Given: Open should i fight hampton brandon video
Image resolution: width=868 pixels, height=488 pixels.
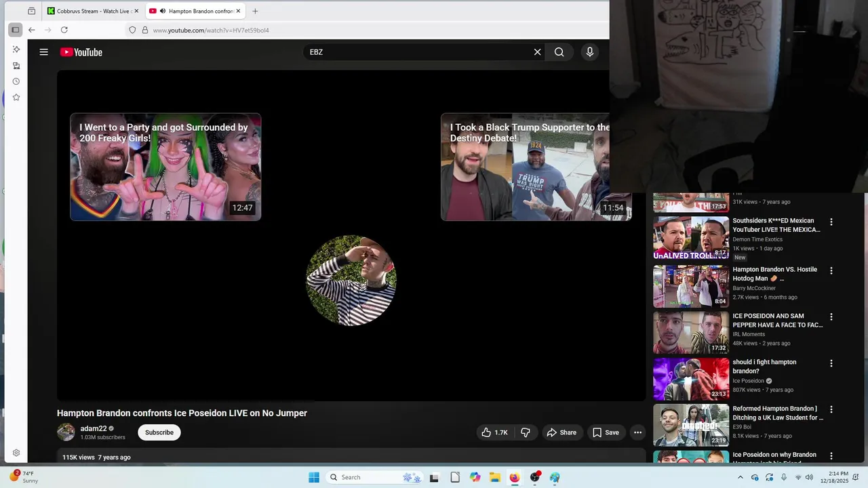Looking at the screenshot, I should (x=764, y=367).
